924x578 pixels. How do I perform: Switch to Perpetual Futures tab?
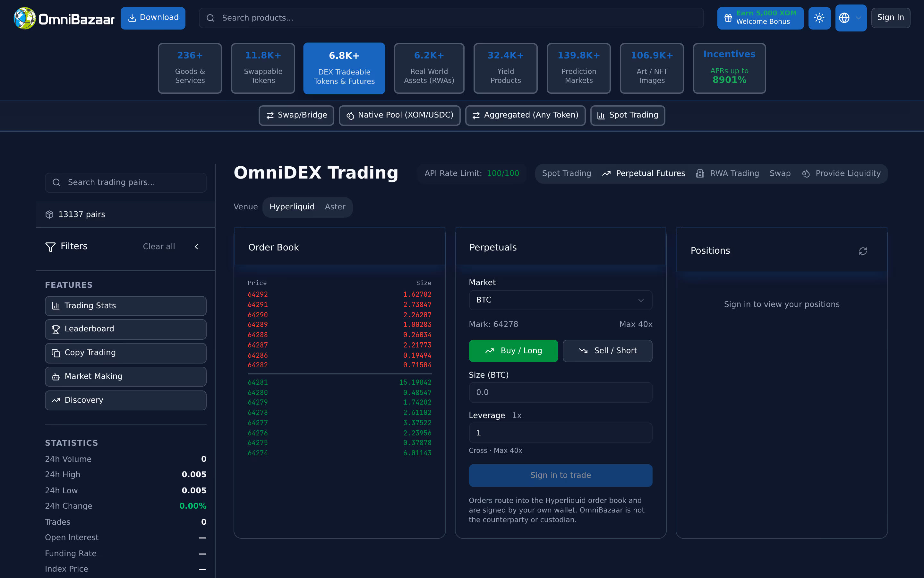[x=644, y=173]
